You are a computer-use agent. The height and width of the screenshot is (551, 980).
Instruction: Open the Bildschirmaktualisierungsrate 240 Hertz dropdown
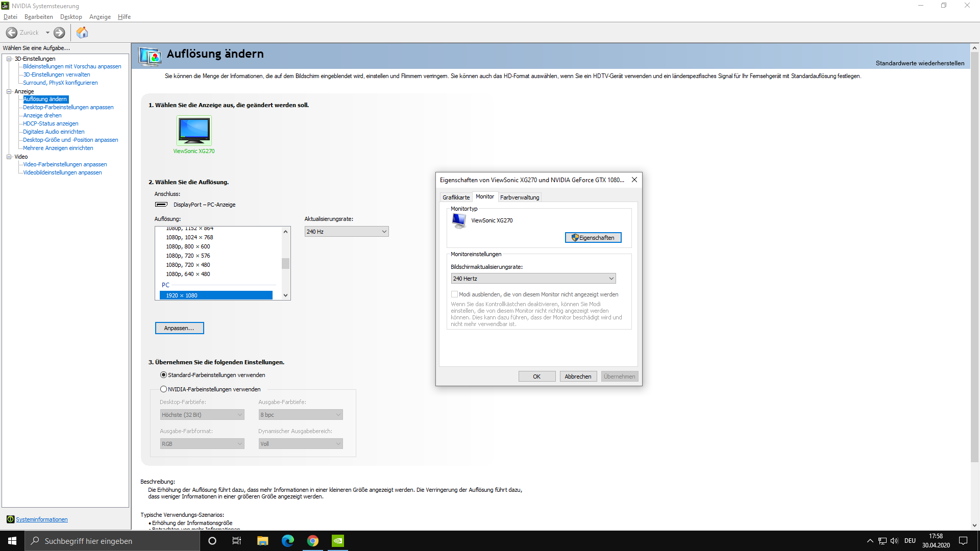pos(533,279)
